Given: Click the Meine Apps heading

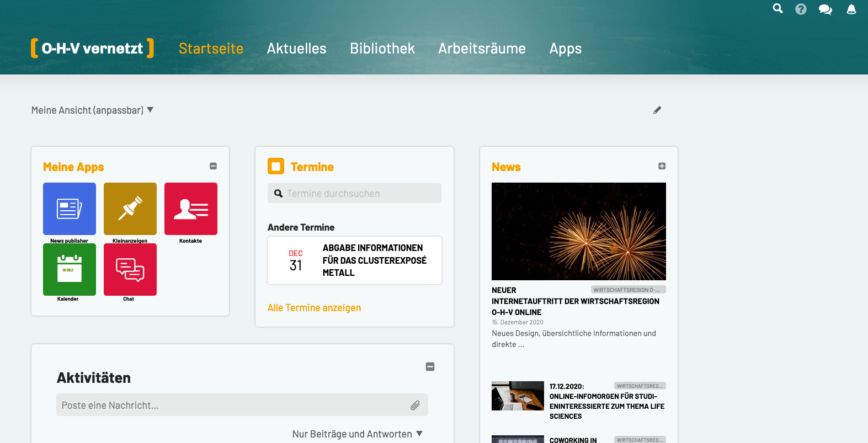Looking at the screenshot, I should point(73,167).
